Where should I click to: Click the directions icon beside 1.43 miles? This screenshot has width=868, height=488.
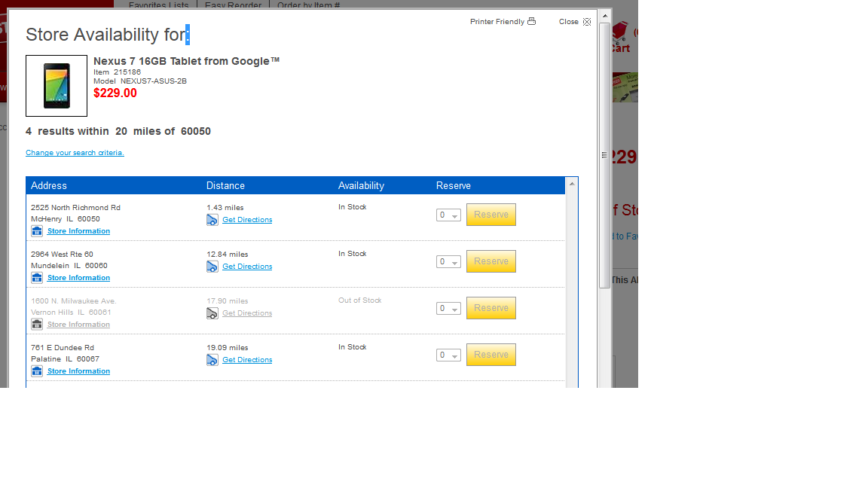212,220
